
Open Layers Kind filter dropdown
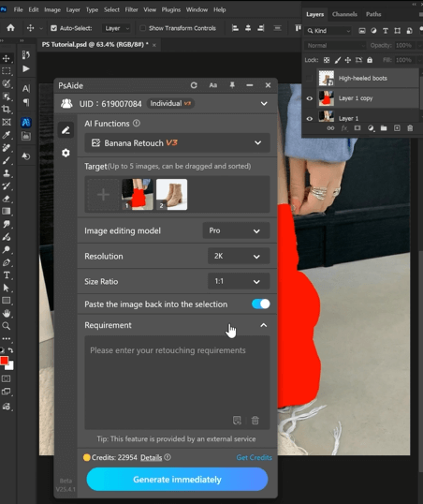(x=328, y=31)
